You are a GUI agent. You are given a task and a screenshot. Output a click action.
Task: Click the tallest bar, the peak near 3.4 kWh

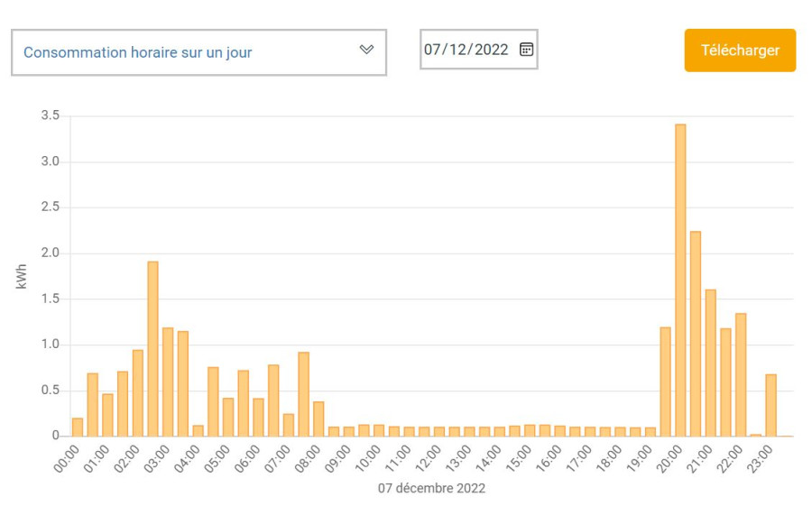[680, 271]
